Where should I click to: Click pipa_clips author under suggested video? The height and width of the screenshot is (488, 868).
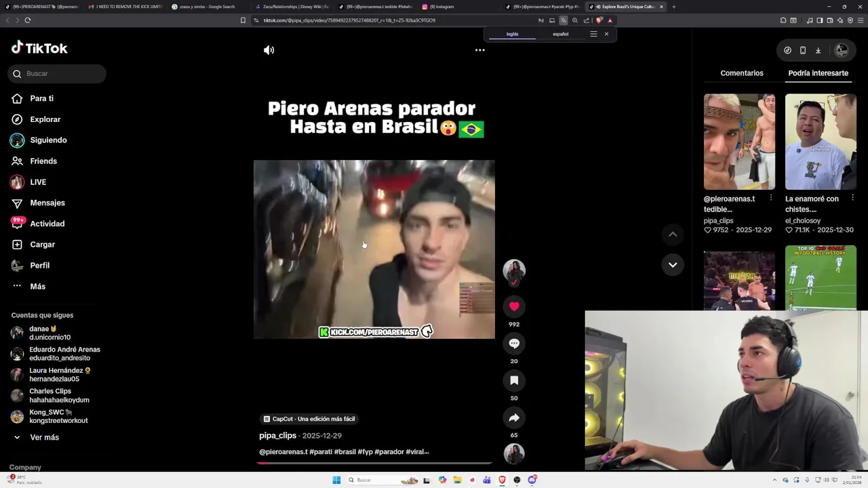tap(718, 221)
